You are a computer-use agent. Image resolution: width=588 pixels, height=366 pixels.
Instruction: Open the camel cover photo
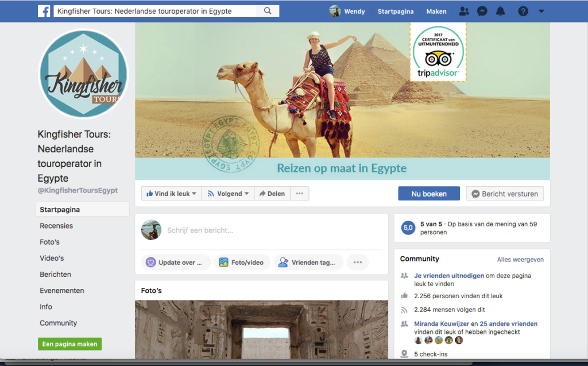point(342,101)
